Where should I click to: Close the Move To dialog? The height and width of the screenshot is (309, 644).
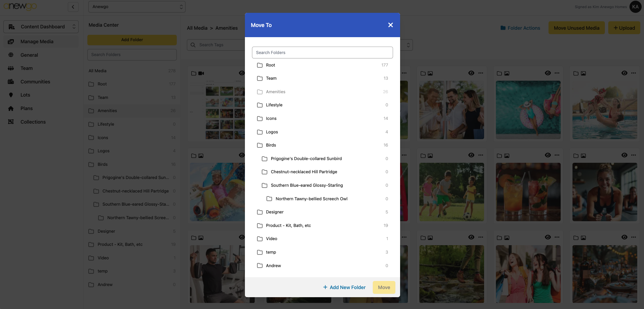tap(390, 25)
